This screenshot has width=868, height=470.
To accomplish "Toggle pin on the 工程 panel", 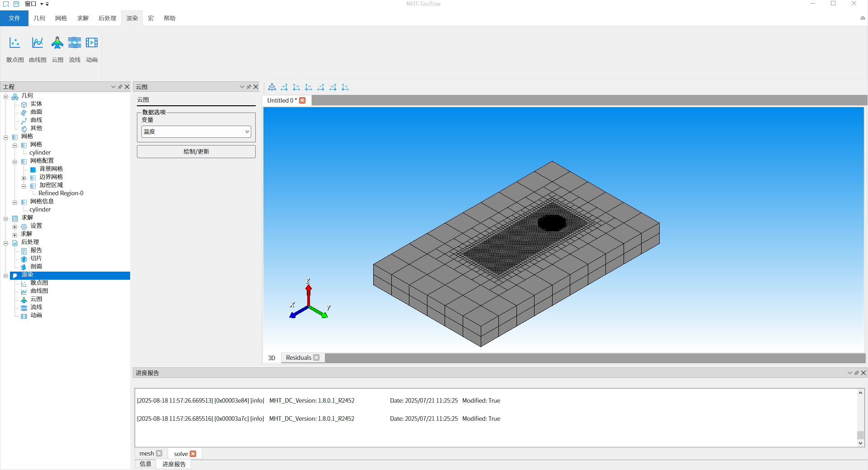I will point(120,87).
